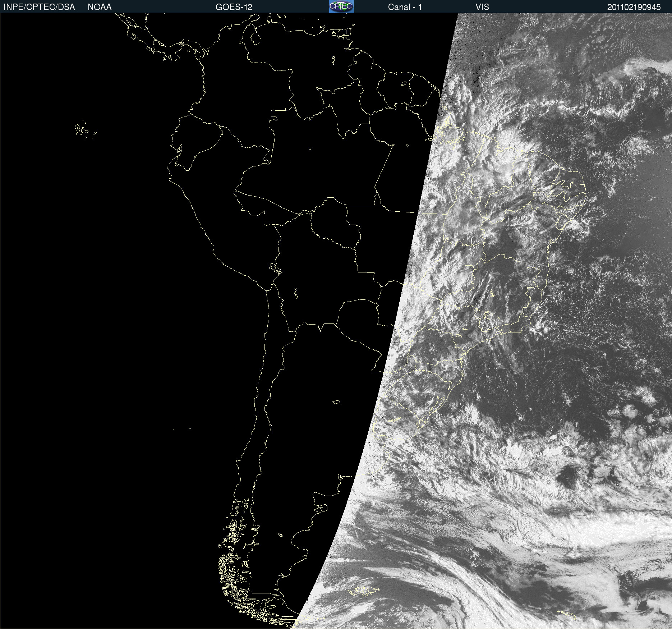Click the INPE/CPTEC/DSA header text

(39, 7)
